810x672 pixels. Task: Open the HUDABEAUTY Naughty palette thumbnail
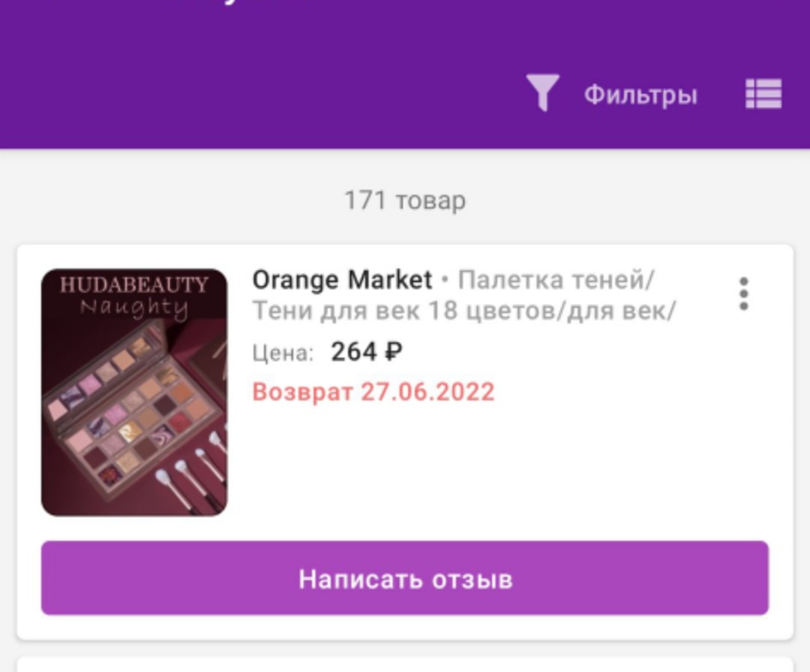pos(134,392)
